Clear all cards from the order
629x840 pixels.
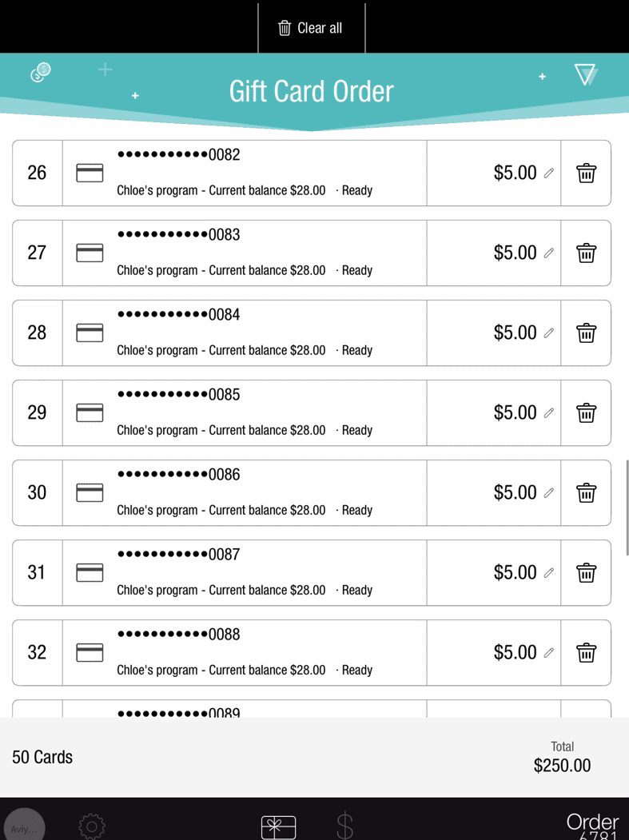click(x=311, y=28)
